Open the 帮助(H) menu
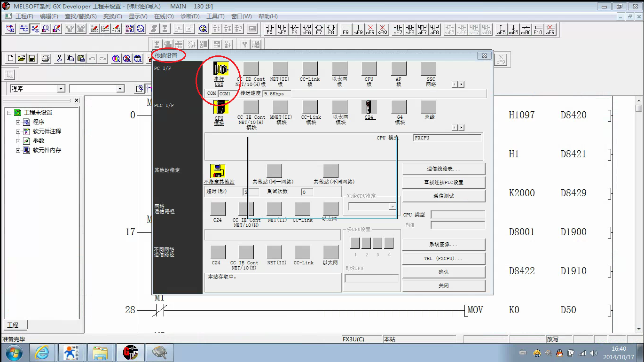The height and width of the screenshot is (362, 644). pos(268,16)
